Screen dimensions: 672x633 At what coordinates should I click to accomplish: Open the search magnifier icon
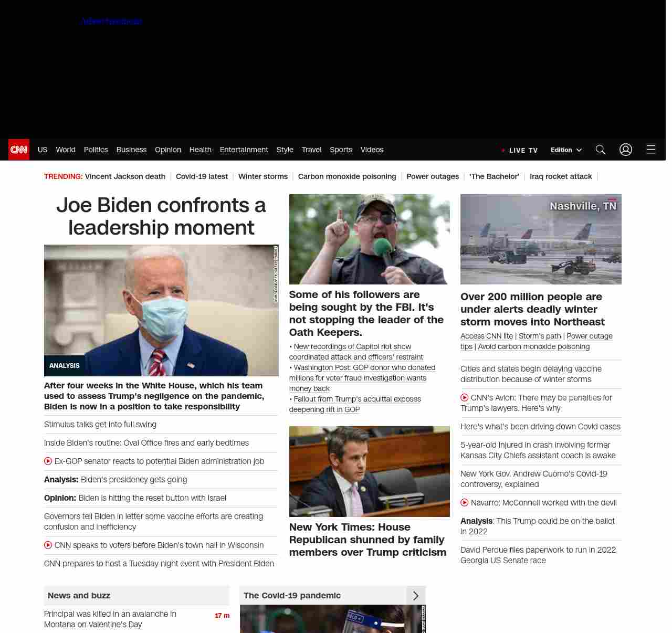point(601,150)
